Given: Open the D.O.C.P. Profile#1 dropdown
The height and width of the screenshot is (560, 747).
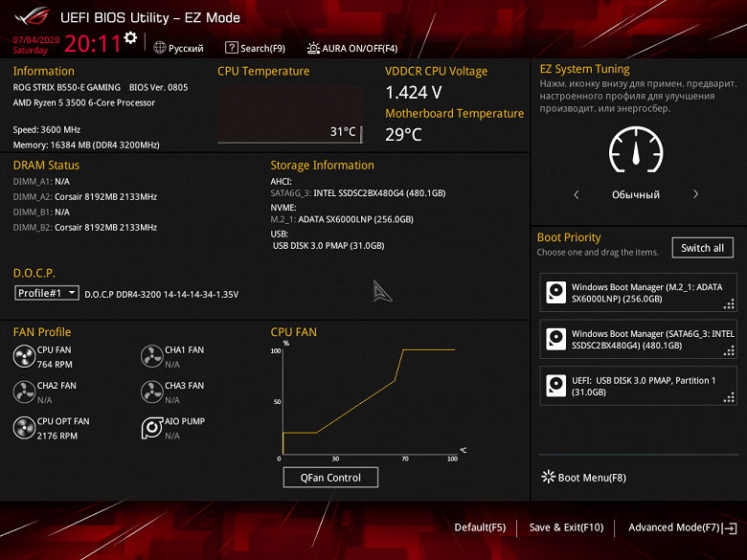Looking at the screenshot, I should (47, 293).
